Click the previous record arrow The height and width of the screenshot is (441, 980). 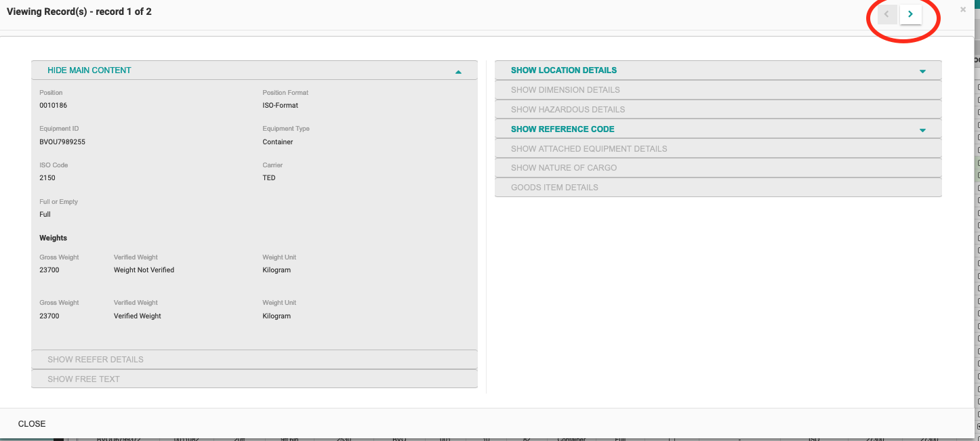[x=887, y=14]
